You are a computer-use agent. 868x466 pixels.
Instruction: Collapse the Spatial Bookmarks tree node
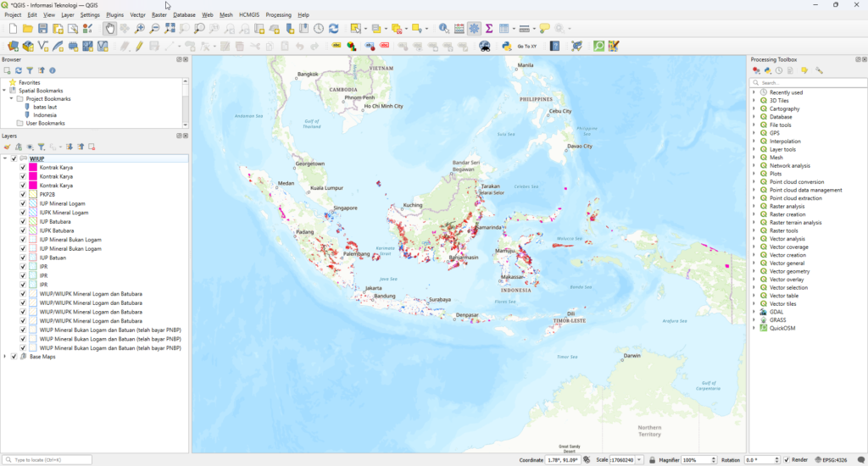(x=4, y=91)
